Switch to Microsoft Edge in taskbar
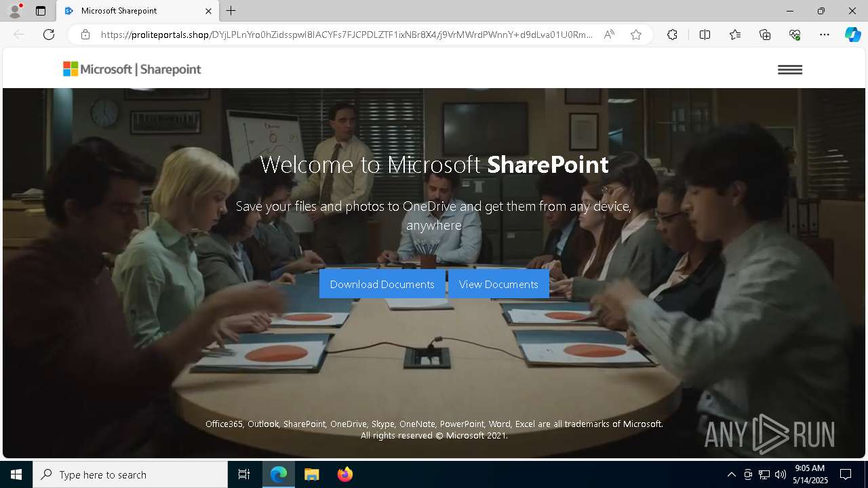Viewport: 868px width, 488px height. [x=279, y=474]
